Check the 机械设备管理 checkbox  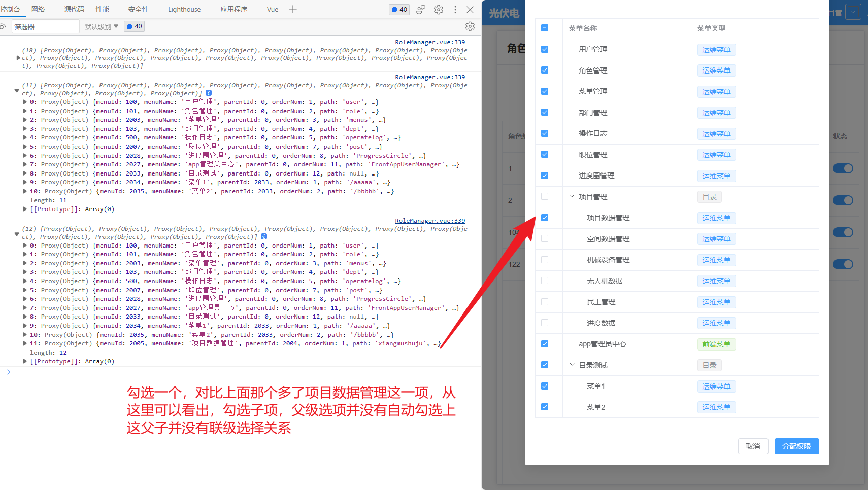click(545, 260)
